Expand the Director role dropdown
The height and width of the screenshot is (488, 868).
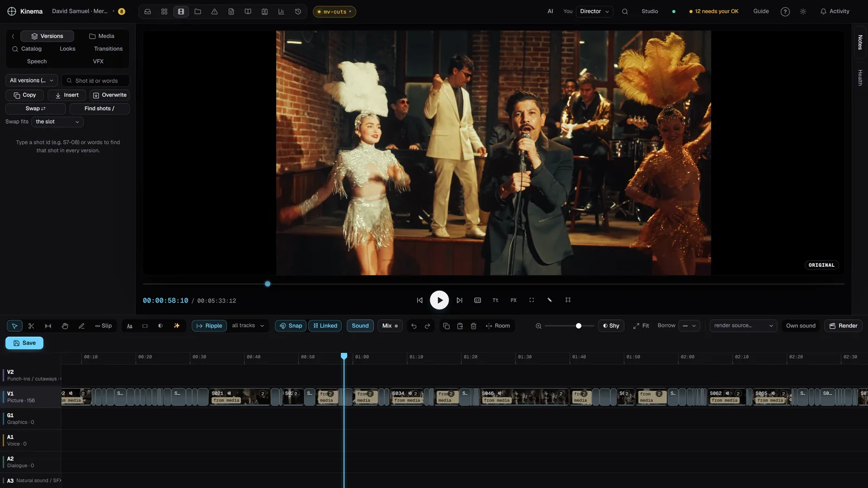tap(595, 11)
